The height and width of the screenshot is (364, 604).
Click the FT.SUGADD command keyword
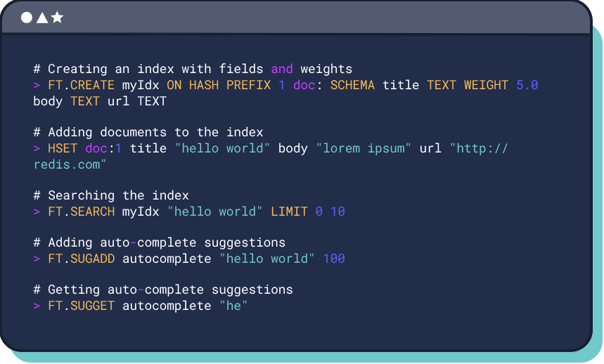click(82, 259)
